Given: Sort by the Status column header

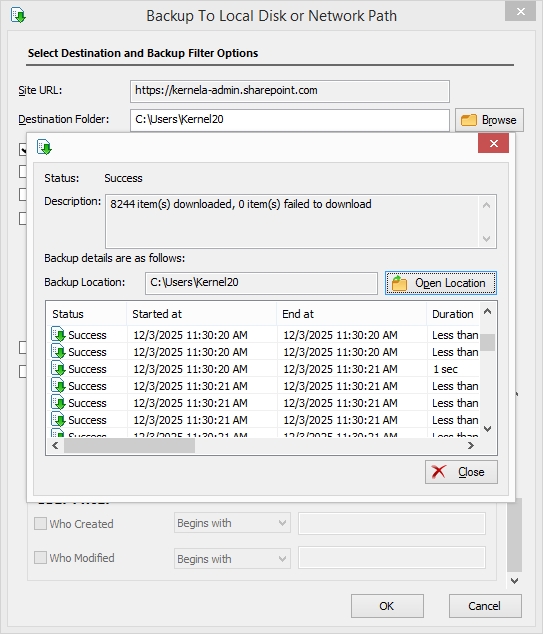Looking at the screenshot, I should [86, 314].
